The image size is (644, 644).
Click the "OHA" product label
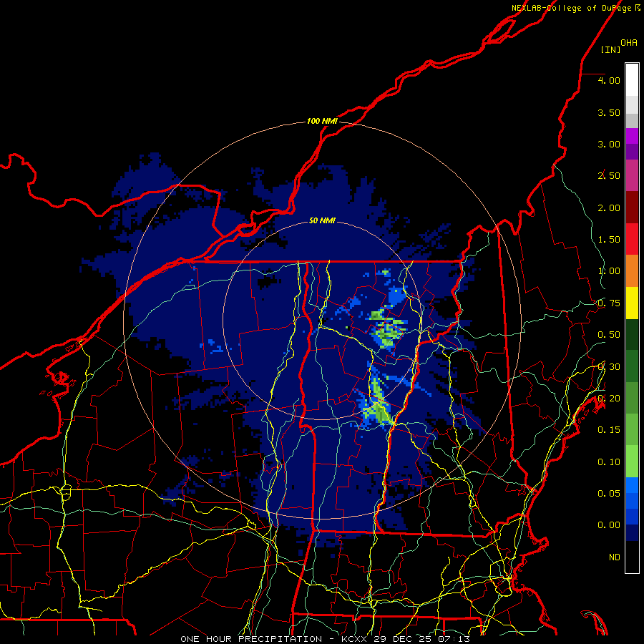(x=629, y=42)
